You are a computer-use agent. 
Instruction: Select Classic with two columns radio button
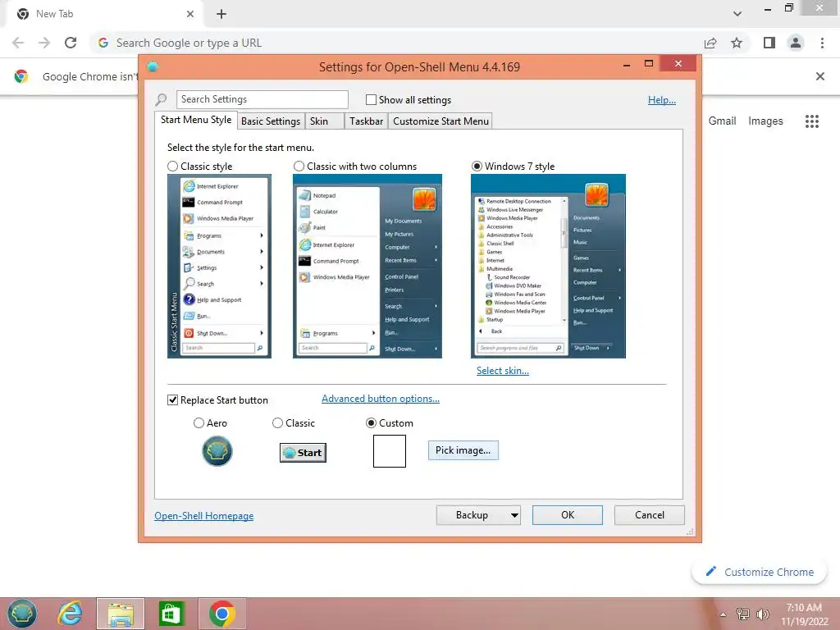pyautogui.click(x=299, y=167)
